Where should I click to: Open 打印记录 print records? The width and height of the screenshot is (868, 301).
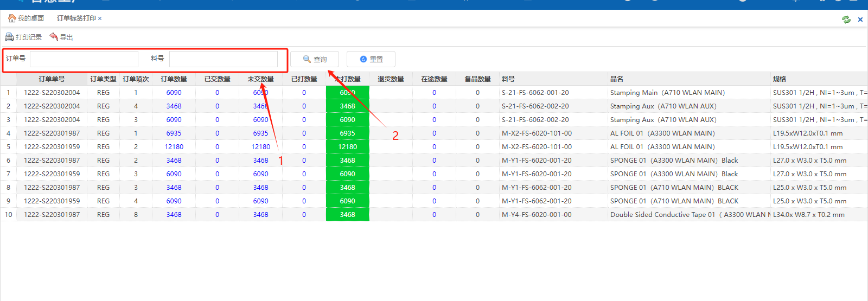click(23, 37)
